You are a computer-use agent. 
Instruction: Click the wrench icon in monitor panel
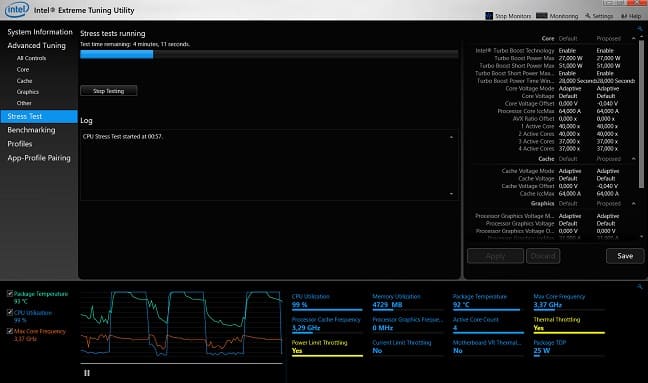pos(640,286)
